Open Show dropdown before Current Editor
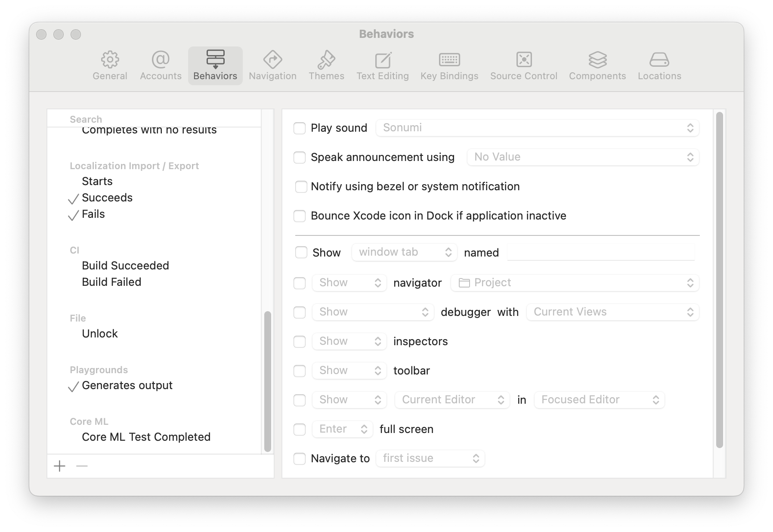The height and width of the screenshot is (532, 773). pos(349,400)
